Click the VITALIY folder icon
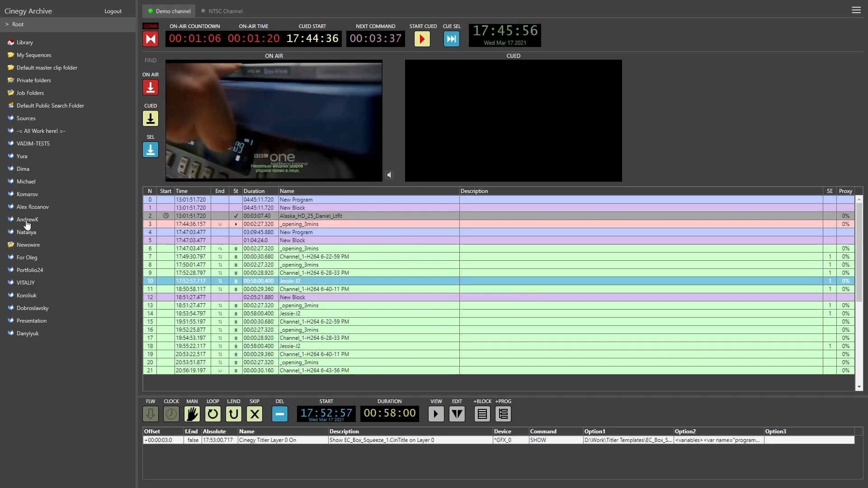The height and width of the screenshot is (488, 868). [11, 282]
